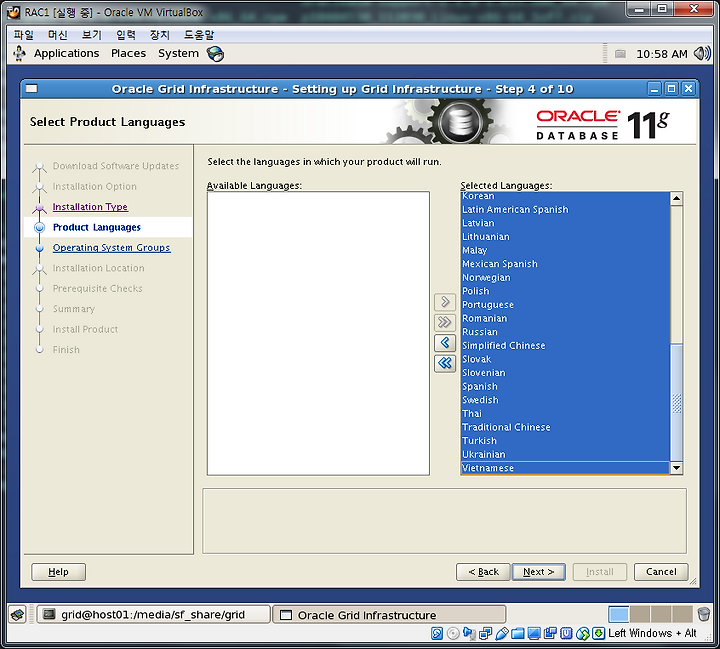Image resolution: width=720 pixels, height=649 pixels.
Task: Launch the web browser globe icon in panel
Action: coord(215,54)
